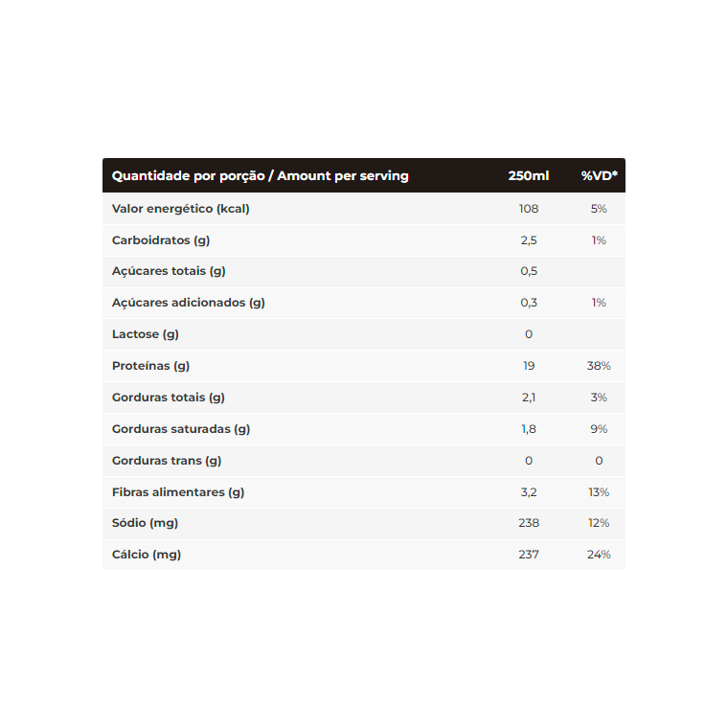This screenshot has width=728, height=728.
Task: Click the 'Açúcares adicionados (g)' label
Action: [189, 303]
